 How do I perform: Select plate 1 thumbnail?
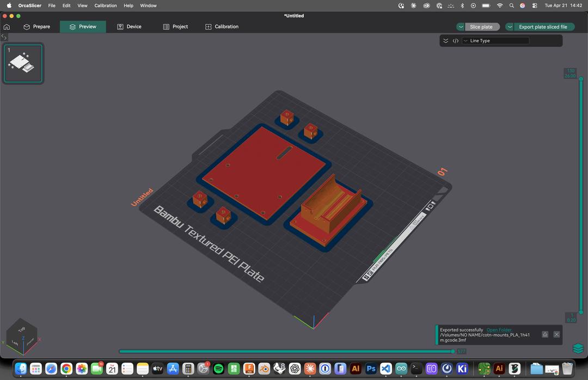tap(23, 63)
